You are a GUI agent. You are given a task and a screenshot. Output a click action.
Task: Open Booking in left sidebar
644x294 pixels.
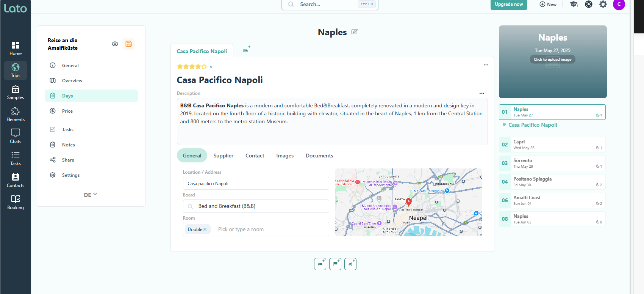click(x=16, y=202)
